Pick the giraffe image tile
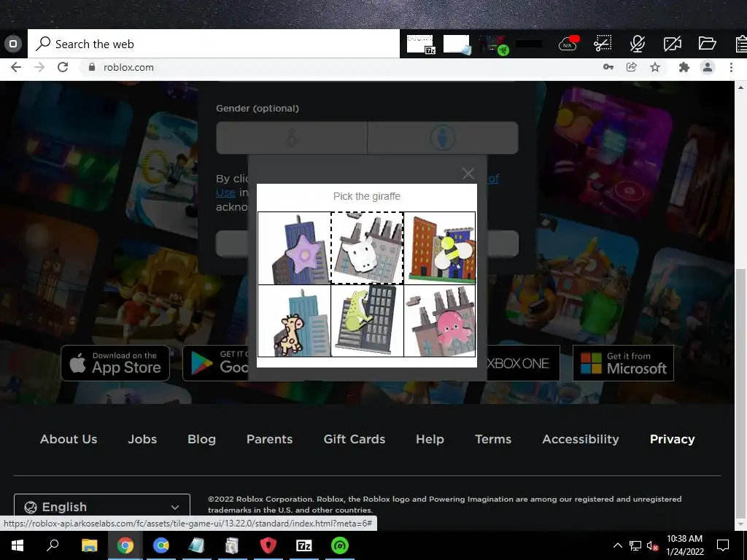 [x=294, y=321]
